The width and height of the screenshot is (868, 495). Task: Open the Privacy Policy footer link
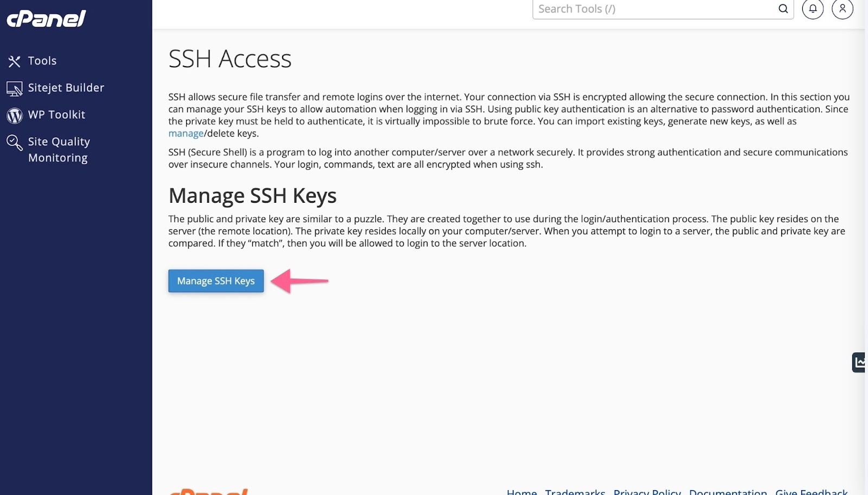(x=647, y=492)
